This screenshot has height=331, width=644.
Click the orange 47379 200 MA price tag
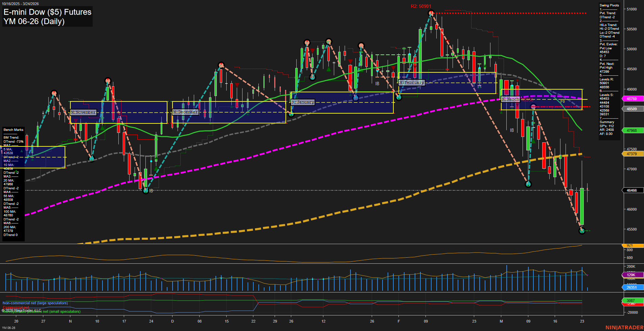click(631, 154)
